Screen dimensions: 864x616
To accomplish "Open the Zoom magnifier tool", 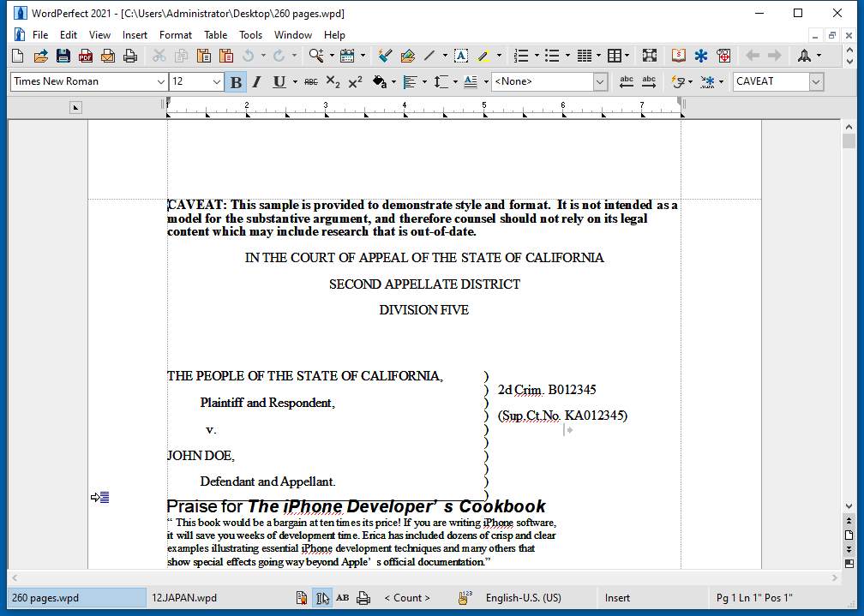I will tap(316, 56).
